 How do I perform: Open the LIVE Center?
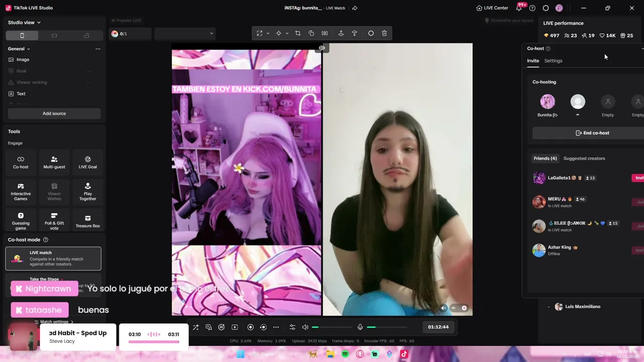coord(492,8)
